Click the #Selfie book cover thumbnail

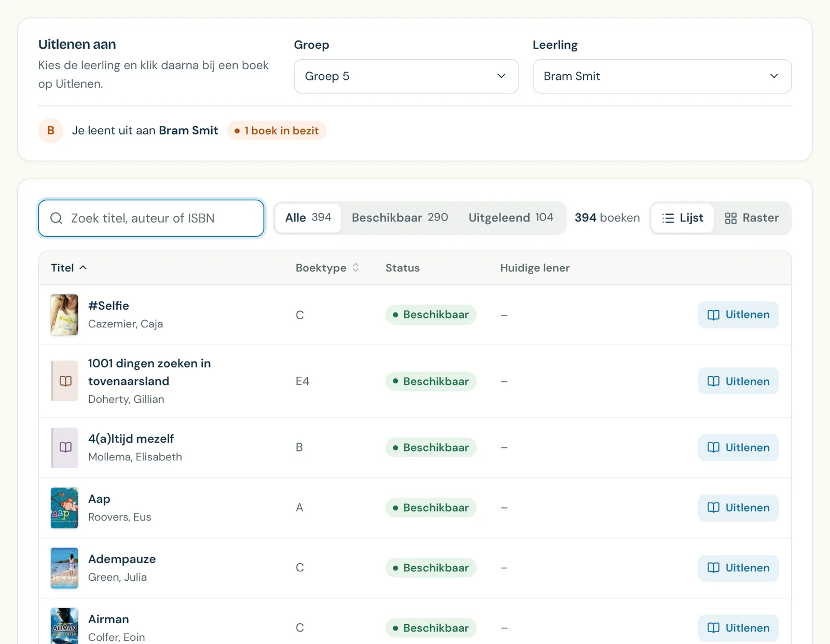[64, 315]
